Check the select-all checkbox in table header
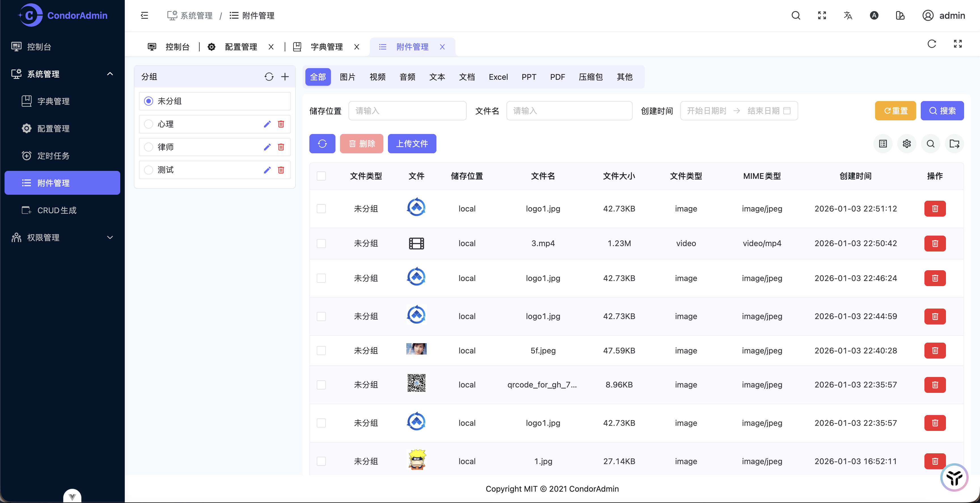This screenshot has height=503, width=980. (x=322, y=176)
